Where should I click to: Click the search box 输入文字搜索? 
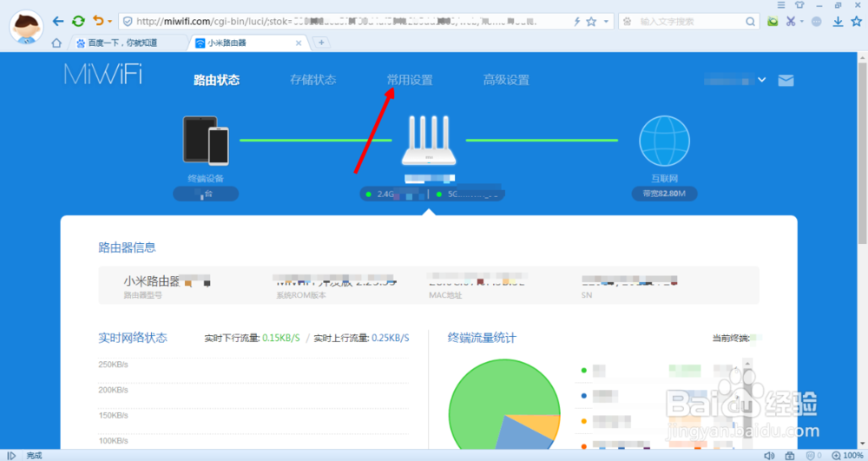coord(689,21)
